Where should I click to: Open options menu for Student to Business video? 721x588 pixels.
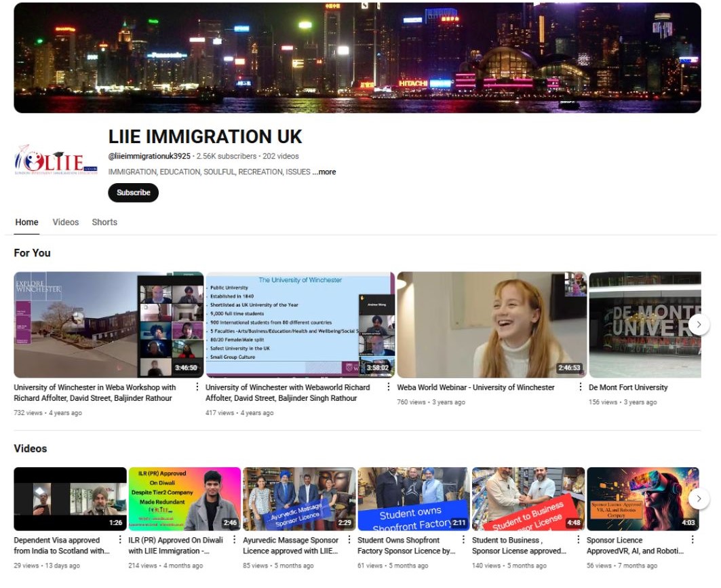[x=579, y=540]
